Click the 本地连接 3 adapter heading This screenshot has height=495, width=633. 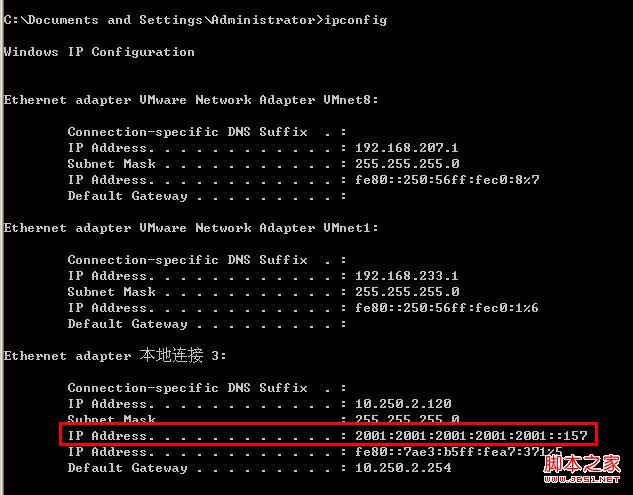(115, 356)
